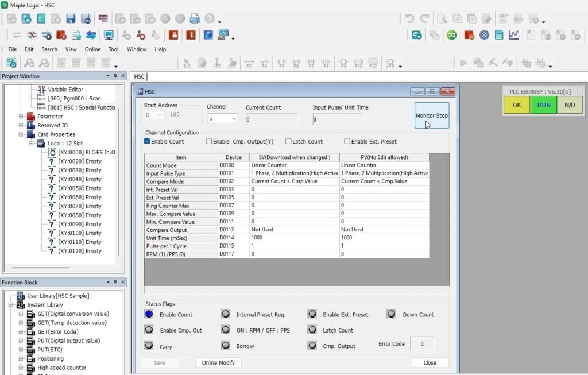Expand the High-speed counter library node

pyautogui.click(x=21, y=368)
